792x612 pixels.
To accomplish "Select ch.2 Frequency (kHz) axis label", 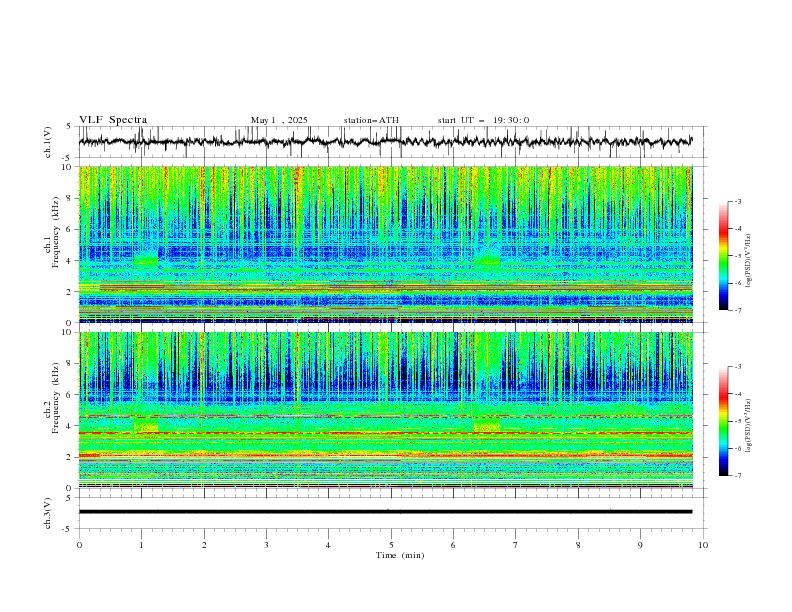I will [52, 398].
